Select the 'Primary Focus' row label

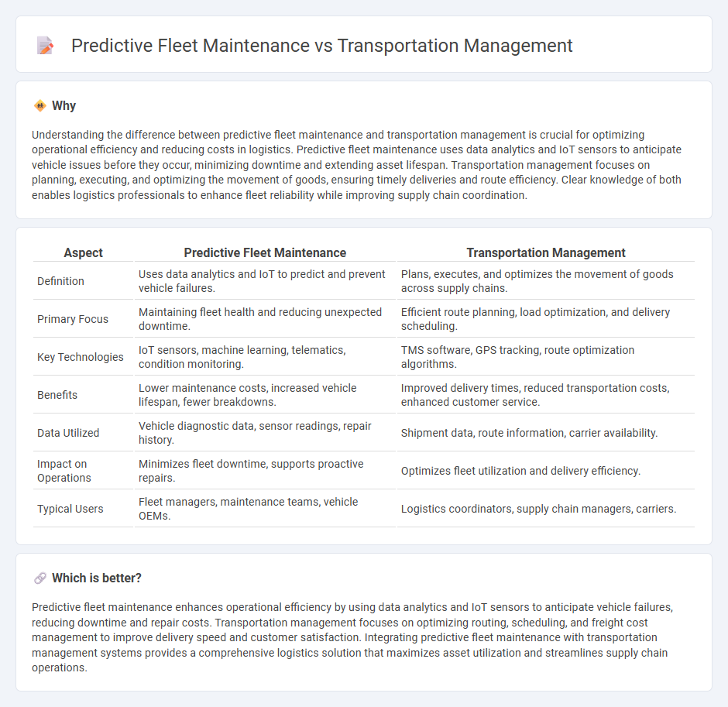click(73, 319)
